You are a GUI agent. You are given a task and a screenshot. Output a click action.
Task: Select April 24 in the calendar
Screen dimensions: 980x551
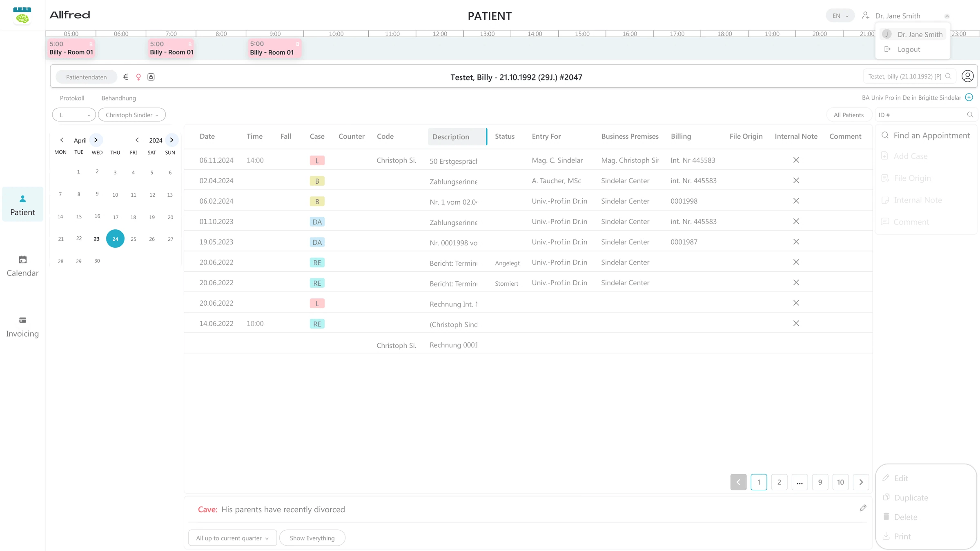[115, 239]
